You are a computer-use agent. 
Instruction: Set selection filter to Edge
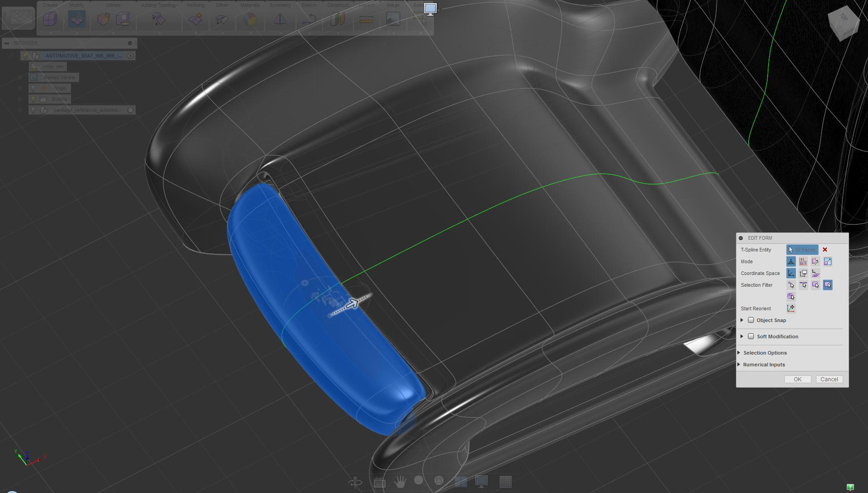click(803, 285)
